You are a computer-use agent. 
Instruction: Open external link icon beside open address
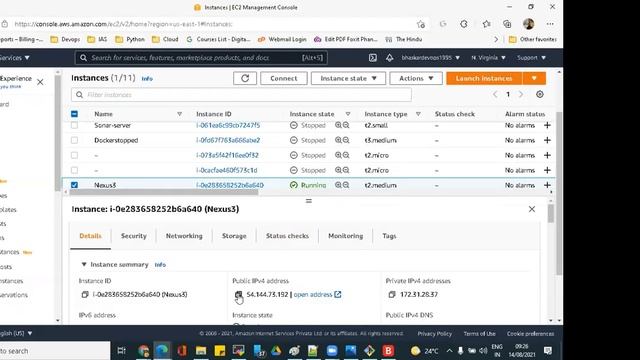(338, 294)
